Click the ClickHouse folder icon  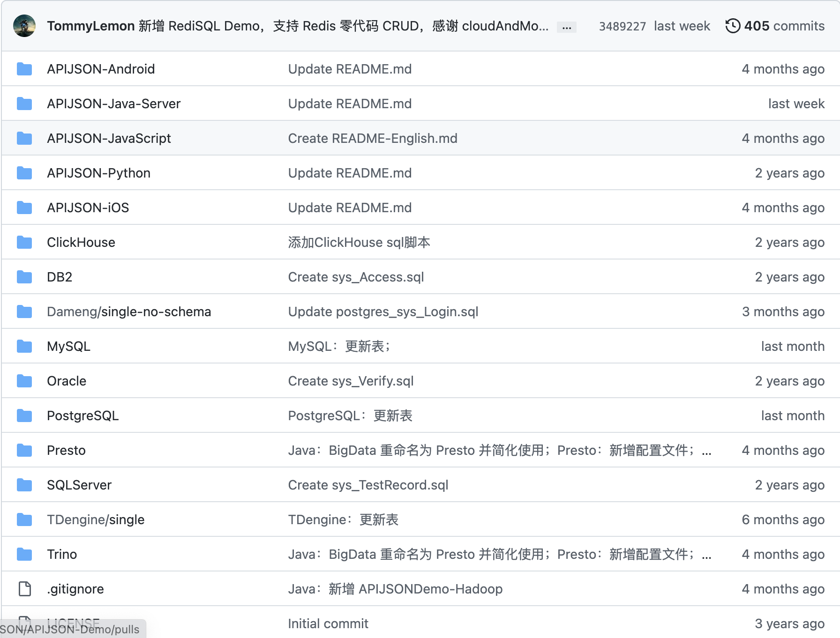coord(24,242)
